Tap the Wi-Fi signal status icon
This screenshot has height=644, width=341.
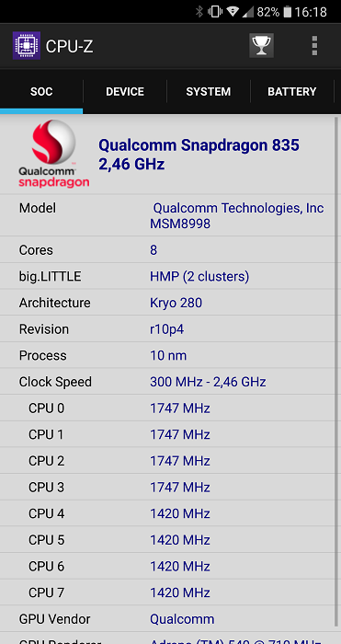[233, 12]
